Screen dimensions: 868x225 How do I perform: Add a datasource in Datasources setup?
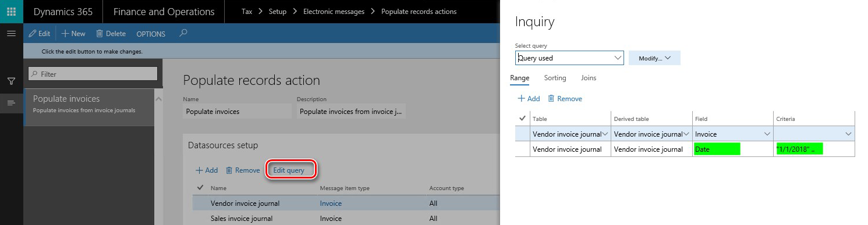click(207, 170)
